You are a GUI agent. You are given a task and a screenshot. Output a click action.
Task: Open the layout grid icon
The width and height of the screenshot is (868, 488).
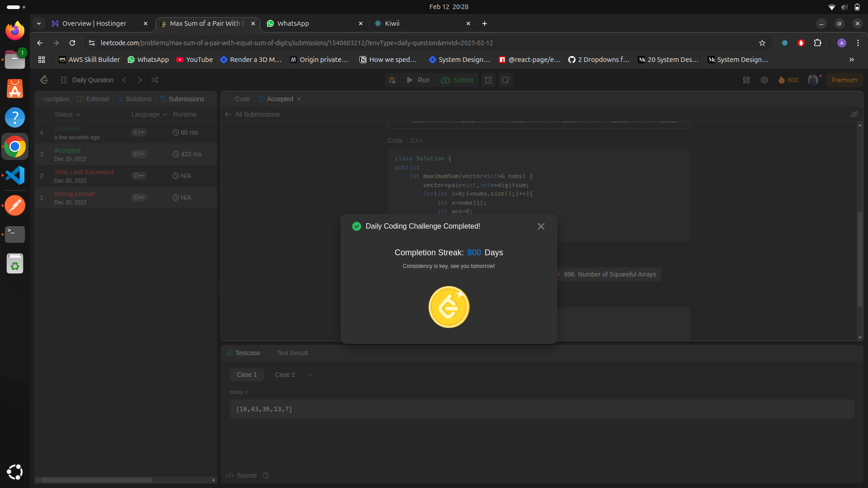[x=746, y=80]
